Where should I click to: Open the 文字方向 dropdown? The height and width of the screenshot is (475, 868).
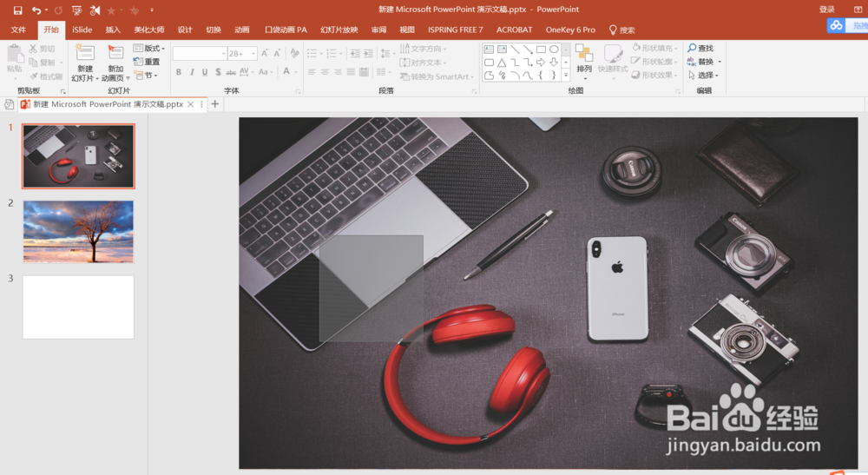point(423,49)
